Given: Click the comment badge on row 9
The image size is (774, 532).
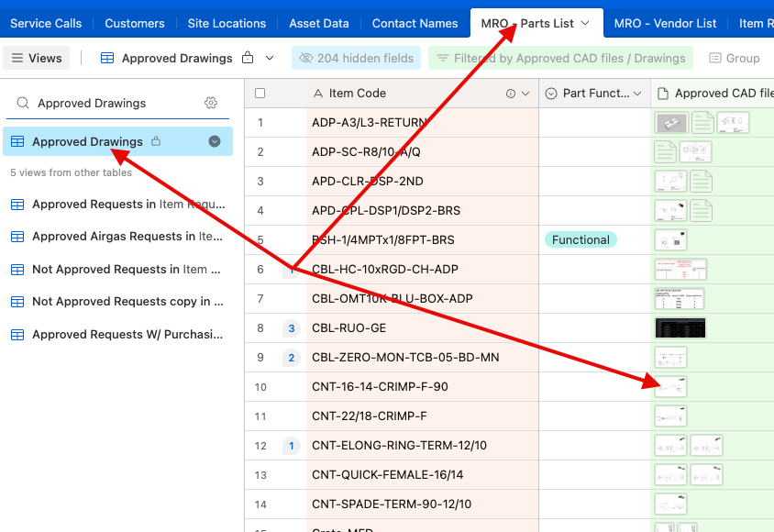Looking at the screenshot, I should 292,358.
